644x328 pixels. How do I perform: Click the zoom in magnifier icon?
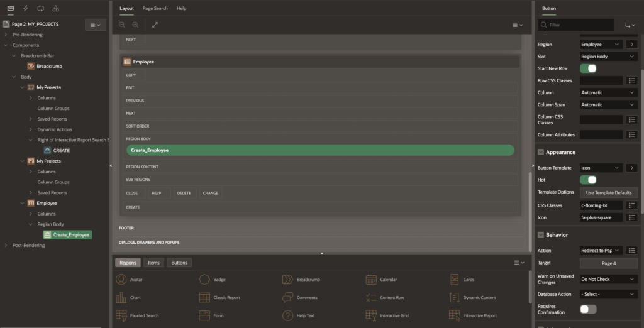point(135,25)
